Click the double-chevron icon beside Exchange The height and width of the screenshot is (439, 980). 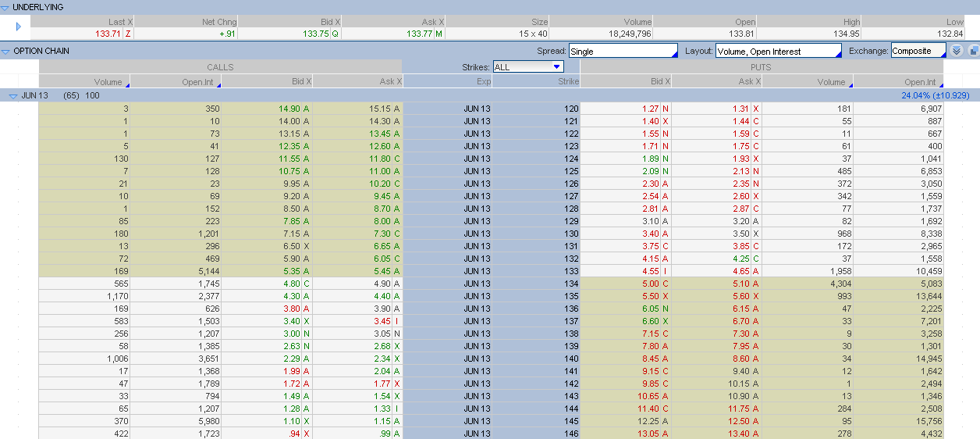pyautogui.click(x=957, y=52)
